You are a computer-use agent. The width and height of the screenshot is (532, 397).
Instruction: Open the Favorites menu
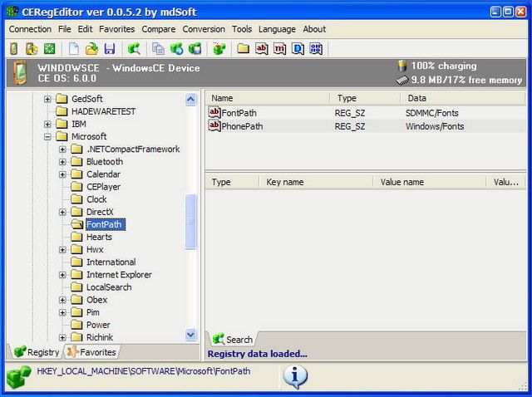pos(116,29)
